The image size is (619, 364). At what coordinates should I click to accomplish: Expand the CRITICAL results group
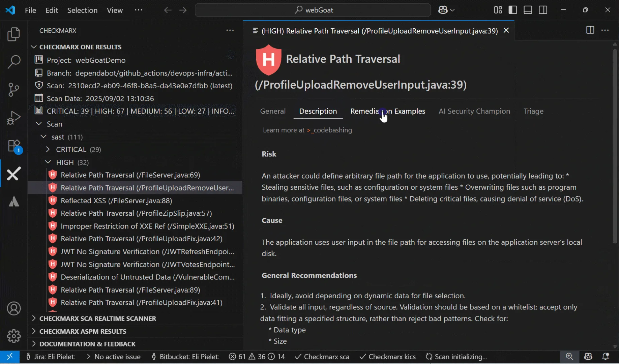tap(48, 149)
